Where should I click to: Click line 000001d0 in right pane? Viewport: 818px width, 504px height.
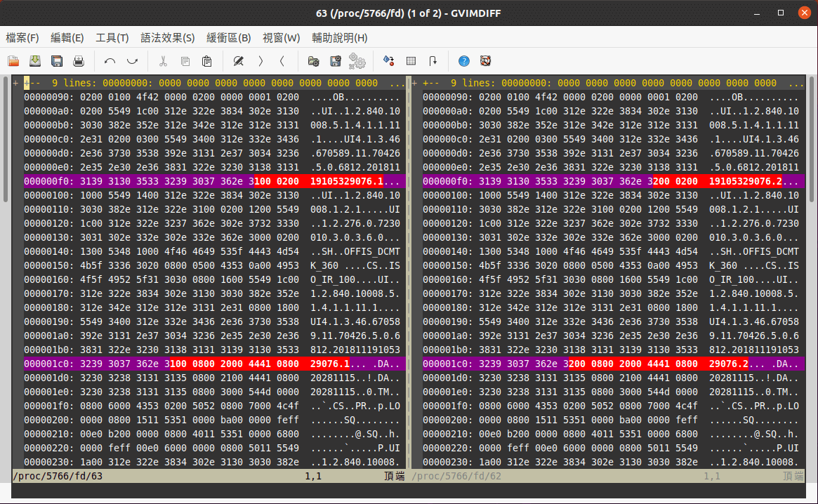(x=614, y=378)
